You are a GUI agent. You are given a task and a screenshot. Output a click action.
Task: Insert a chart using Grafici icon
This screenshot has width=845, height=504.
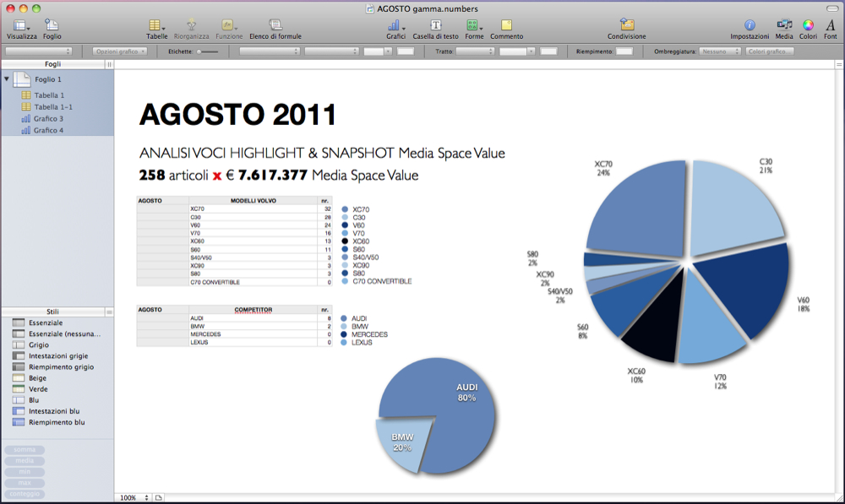coord(395,25)
